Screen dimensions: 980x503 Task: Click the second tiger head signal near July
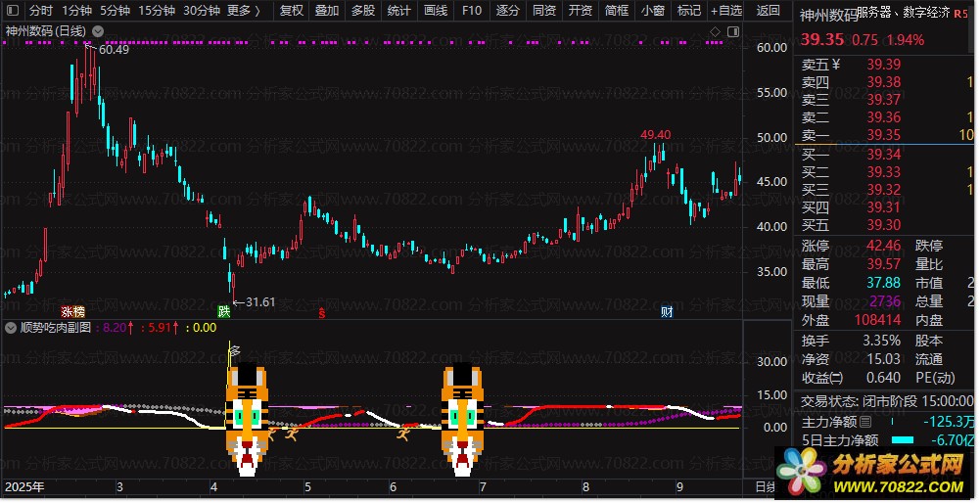pyautogui.click(x=462, y=420)
